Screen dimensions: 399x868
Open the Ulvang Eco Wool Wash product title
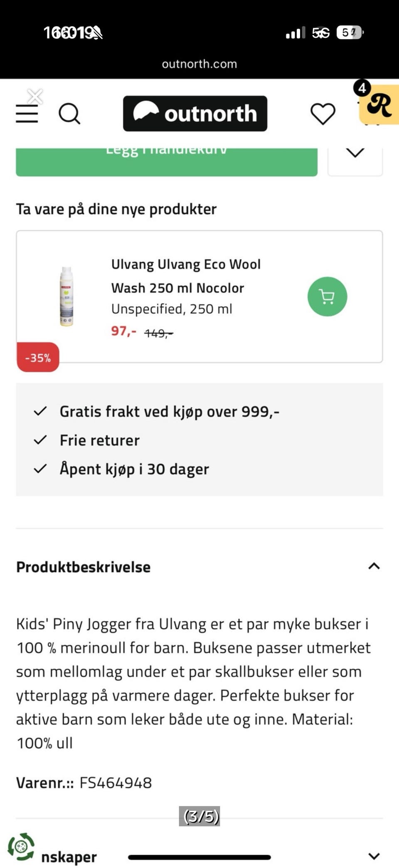point(186,276)
